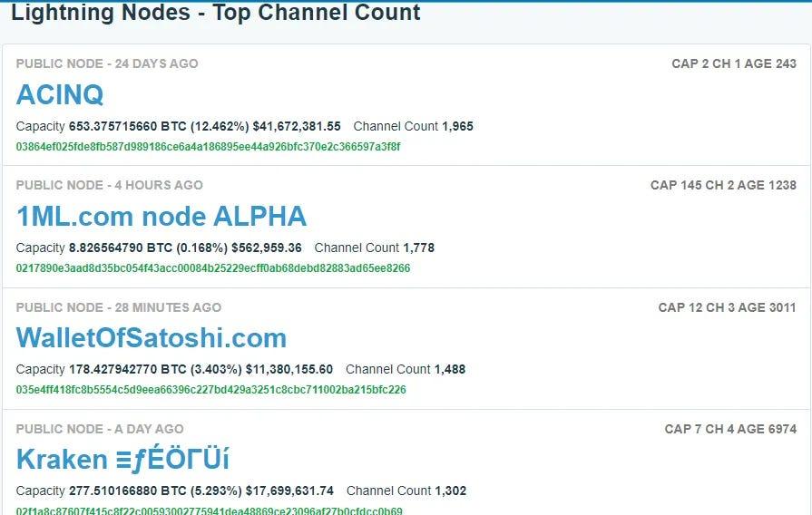Click the CAP 2 CH 1 AGE 243 rank
The image size is (812, 515).
(x=734, y=63)
